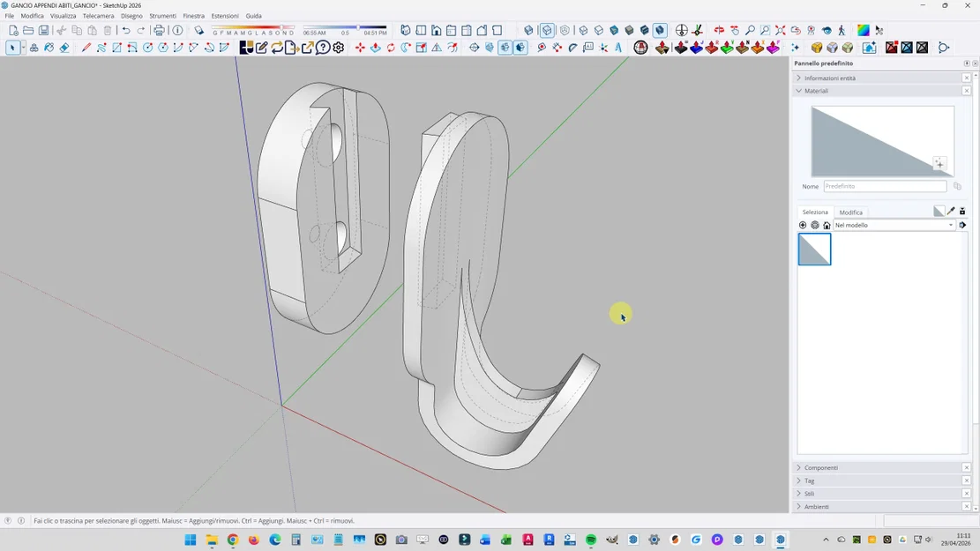
Task: Collapse the Materiali panel
Action: click(799, 91)
